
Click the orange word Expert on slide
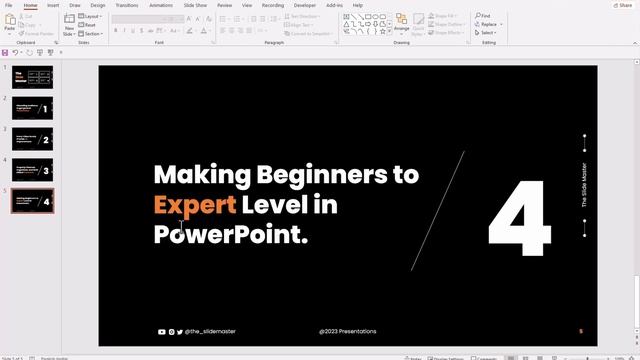195,205
